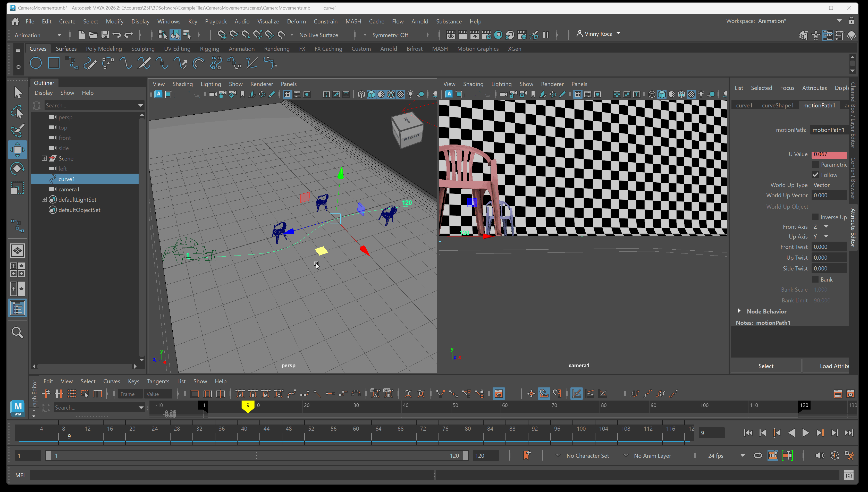Choose the Lasso Select tool

coord(17,112)
